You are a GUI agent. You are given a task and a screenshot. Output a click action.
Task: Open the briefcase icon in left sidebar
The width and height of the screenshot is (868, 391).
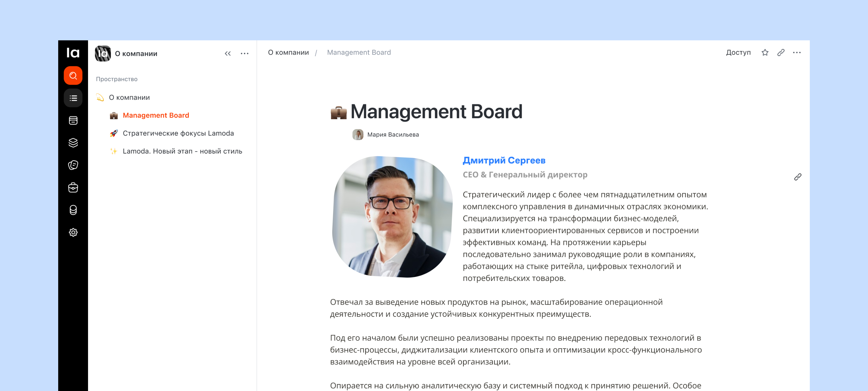[73, 188]
